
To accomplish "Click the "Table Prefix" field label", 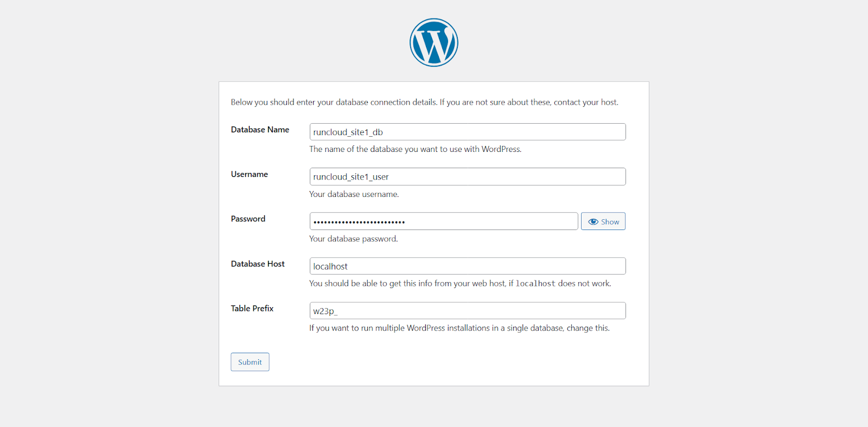I will pyautogui.click(x=252, y=308).
